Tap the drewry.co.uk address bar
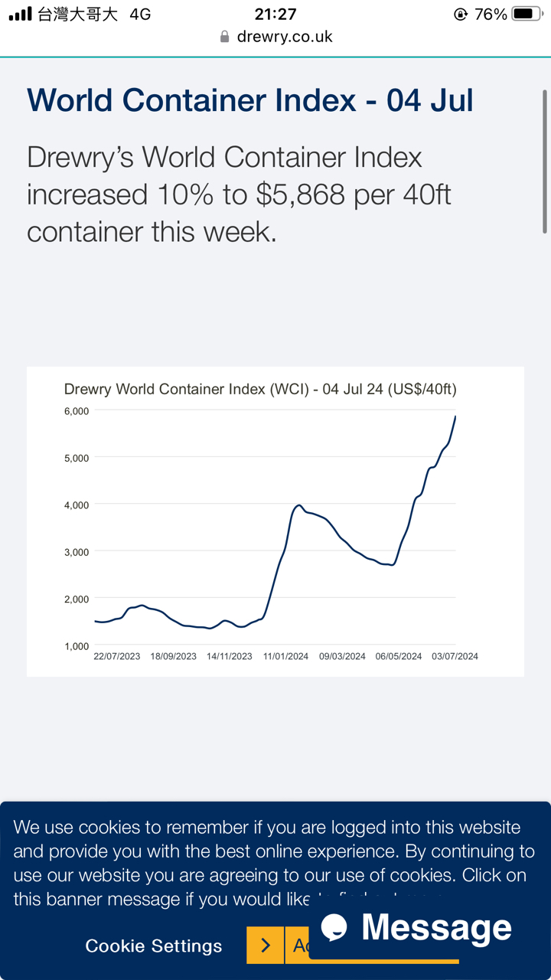 click(x=275, y=37)
